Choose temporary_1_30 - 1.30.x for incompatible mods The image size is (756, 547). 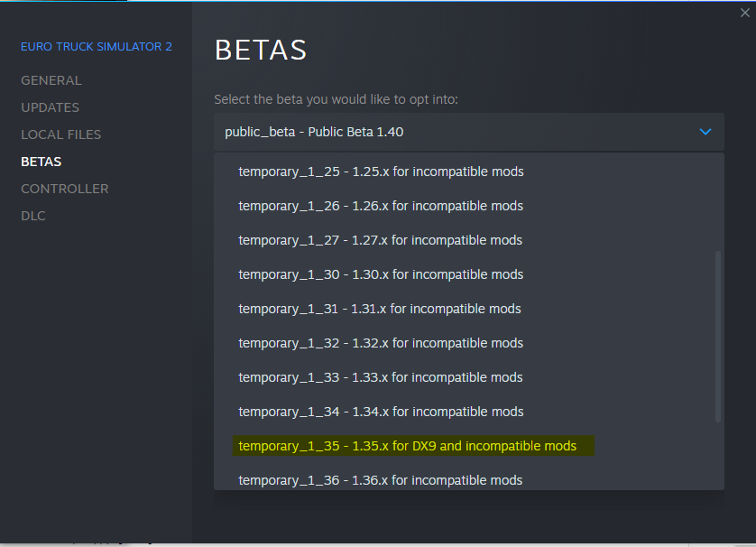tap(469, 274)
